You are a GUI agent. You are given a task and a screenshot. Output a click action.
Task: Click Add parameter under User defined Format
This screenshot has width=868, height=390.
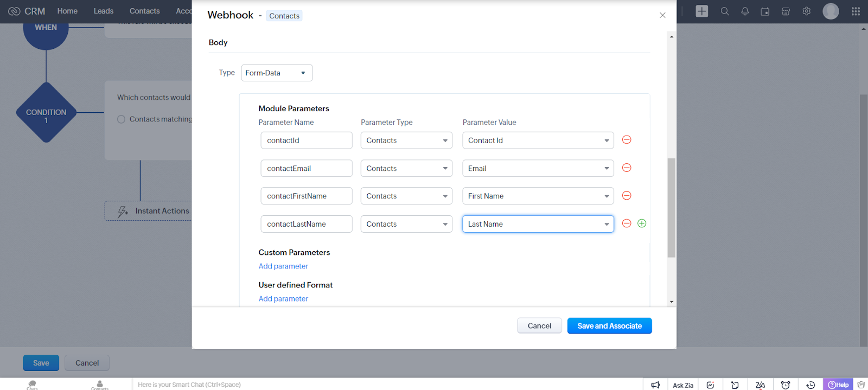click(283, 299)
